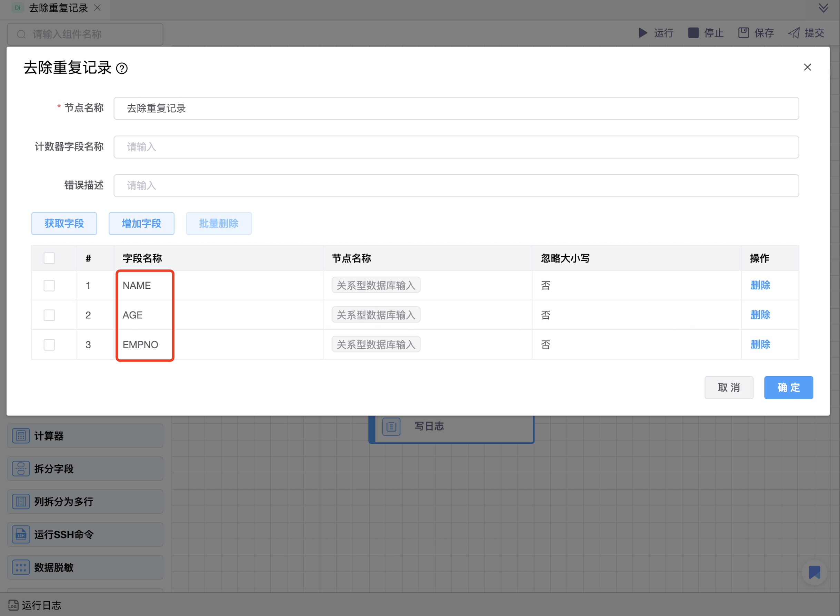Check the checkbox for the NAME row
840x616 pixels.
tap(49, 286)
